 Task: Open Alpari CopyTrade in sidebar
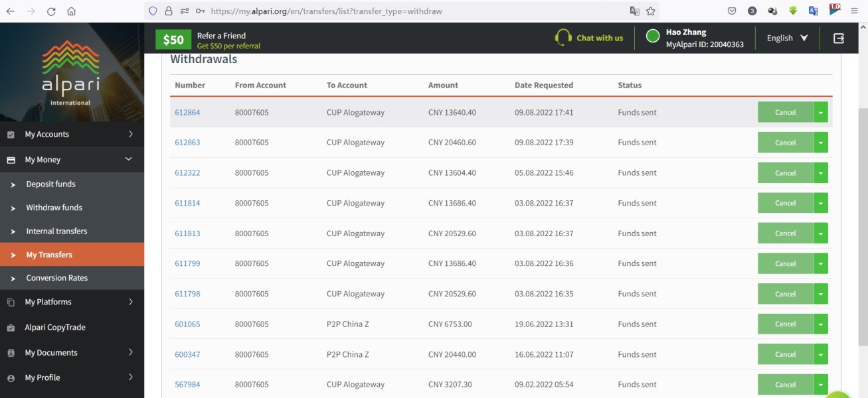pyautogui.click(x=55, y=327)
